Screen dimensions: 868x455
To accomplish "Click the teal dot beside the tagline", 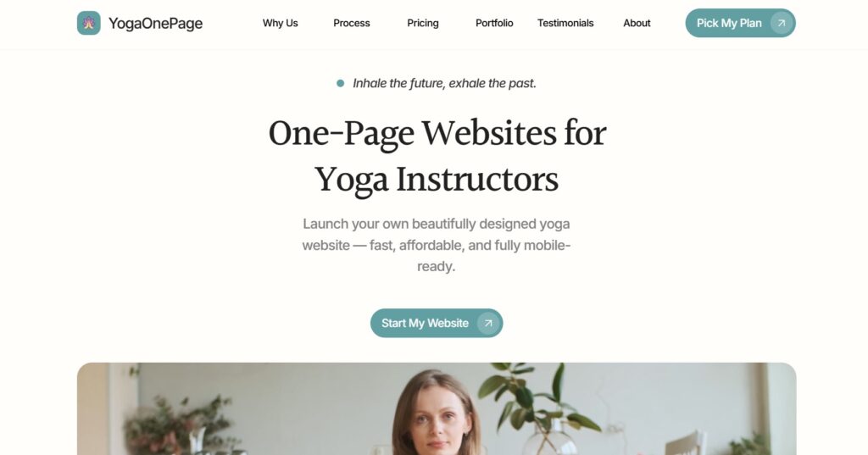I will click(340, 84).
